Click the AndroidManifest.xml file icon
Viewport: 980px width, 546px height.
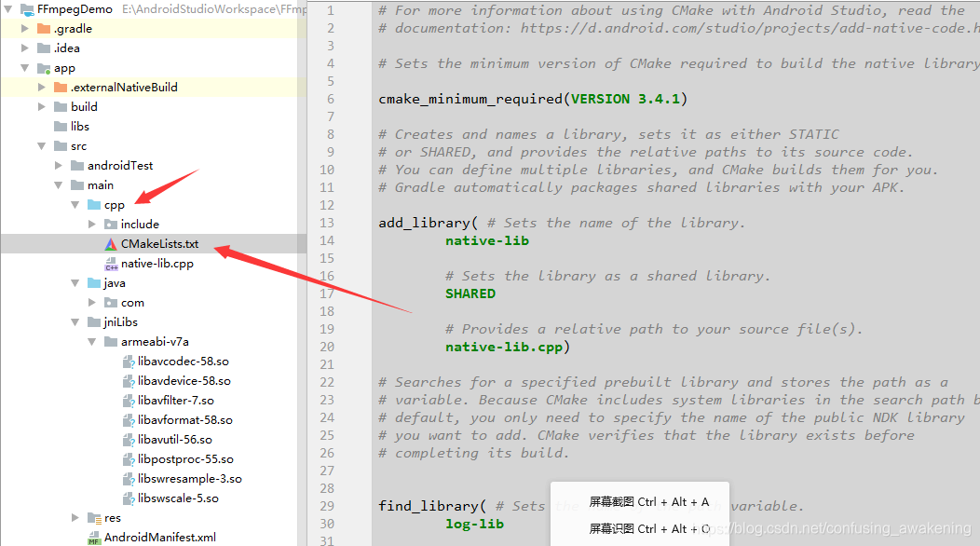click(94, 538)
